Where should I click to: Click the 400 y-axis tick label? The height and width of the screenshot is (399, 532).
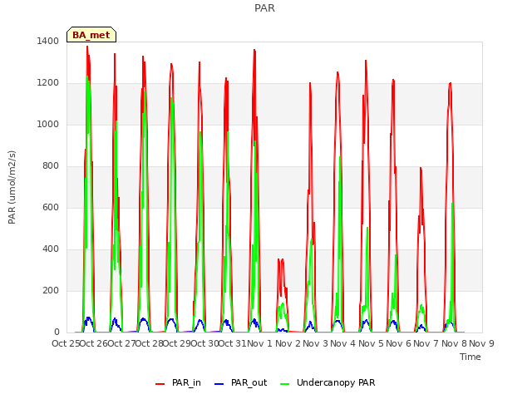(51, 249)
